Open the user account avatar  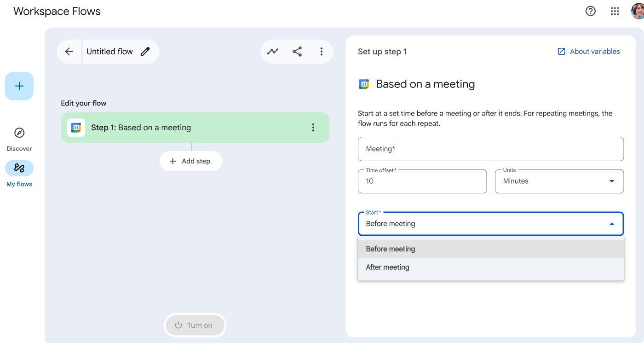pyautogui.click(x=638, y=12)
